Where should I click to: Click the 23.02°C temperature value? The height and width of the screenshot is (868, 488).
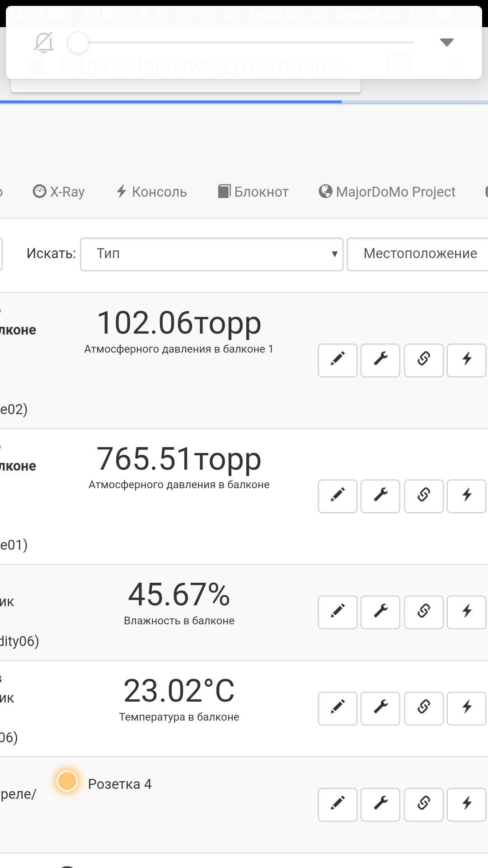coord(179,691)
